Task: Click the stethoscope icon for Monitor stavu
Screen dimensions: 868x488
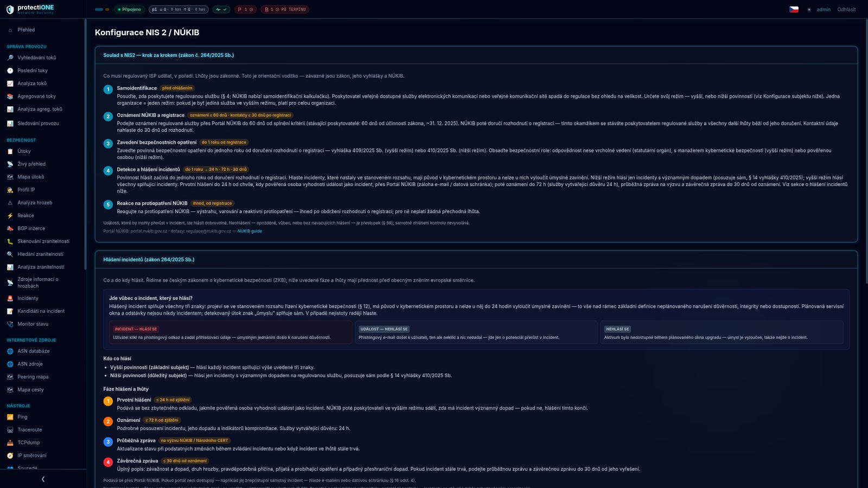Action: pyautogui.click(x=10, y=324)
